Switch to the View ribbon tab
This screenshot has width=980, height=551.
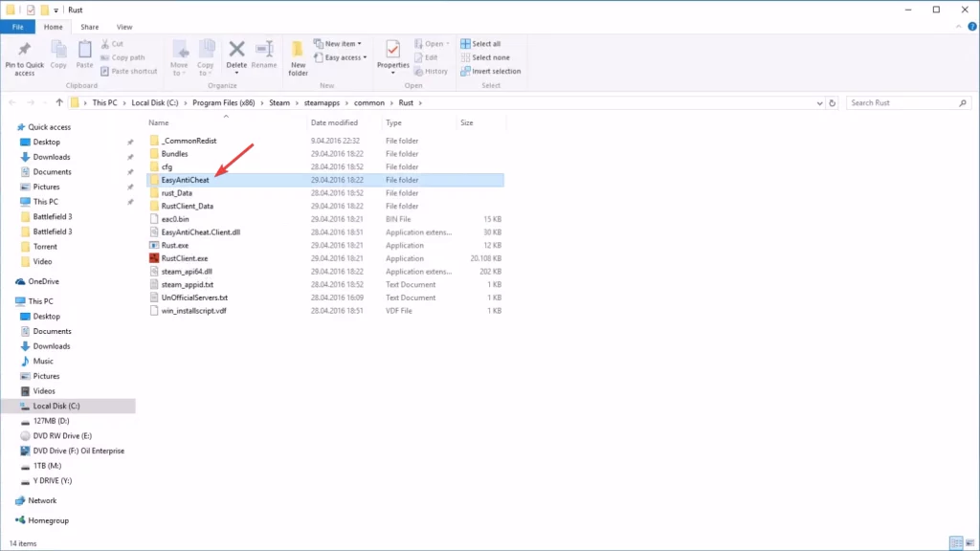tap(124, 26)
